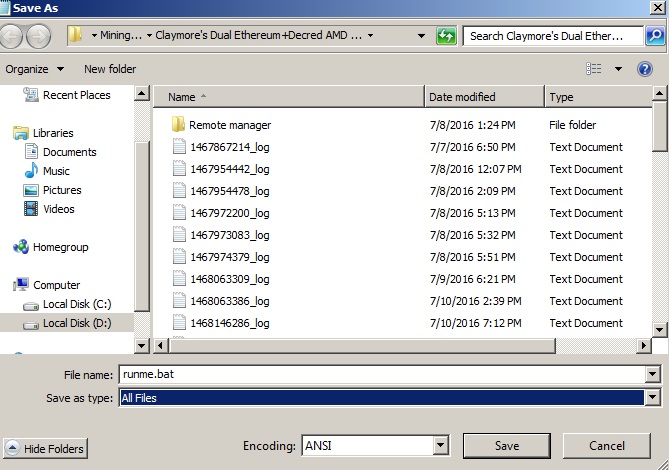Click the Remote manager folder icon
669x470 pixels.
(178, 125)
